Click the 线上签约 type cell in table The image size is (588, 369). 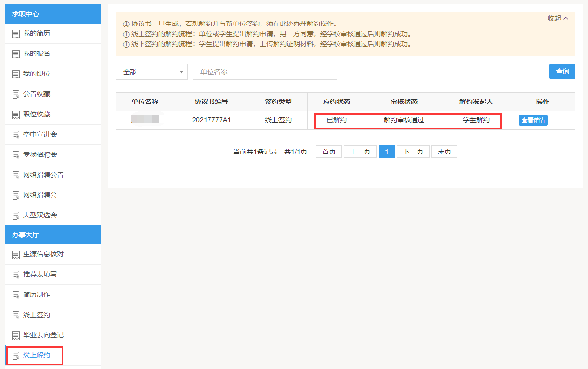278,120
